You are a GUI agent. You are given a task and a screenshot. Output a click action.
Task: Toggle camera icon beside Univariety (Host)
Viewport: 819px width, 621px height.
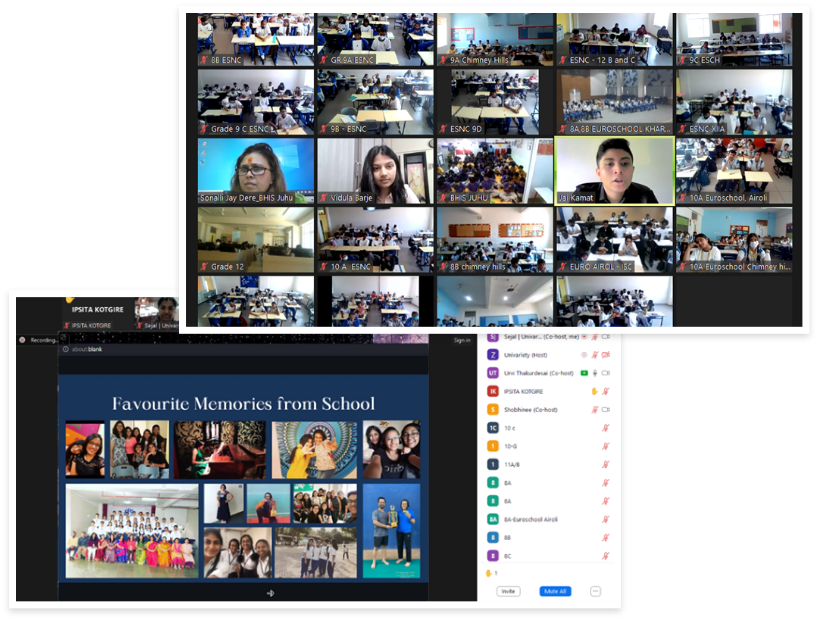[x=606, y=354]
